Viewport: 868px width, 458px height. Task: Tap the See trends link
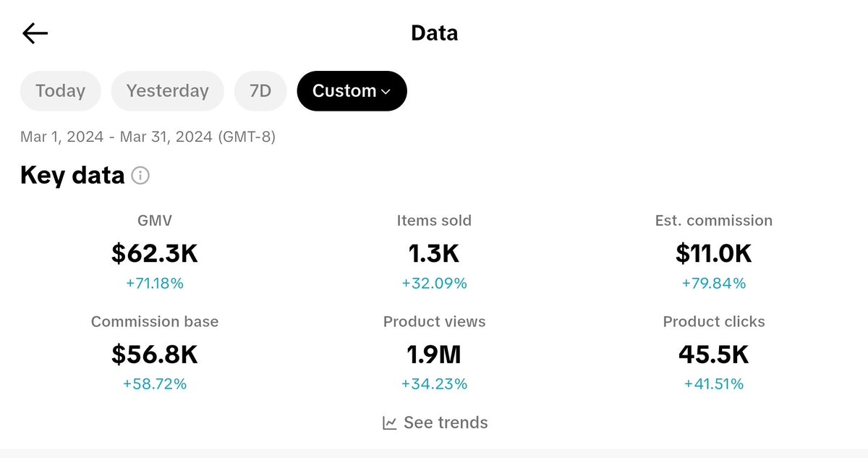click(x=435, y=423)
